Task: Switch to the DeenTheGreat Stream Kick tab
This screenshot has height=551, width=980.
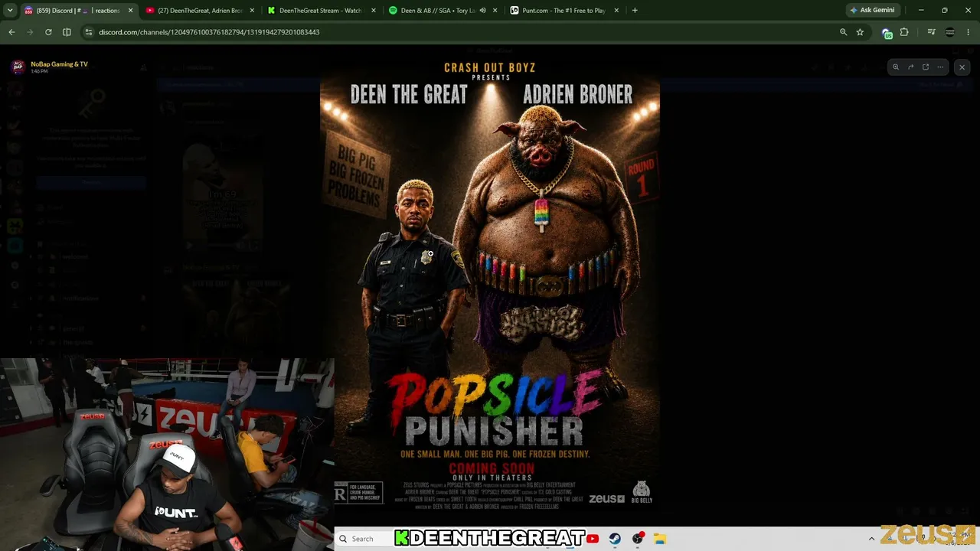Action: pos(321,11)
